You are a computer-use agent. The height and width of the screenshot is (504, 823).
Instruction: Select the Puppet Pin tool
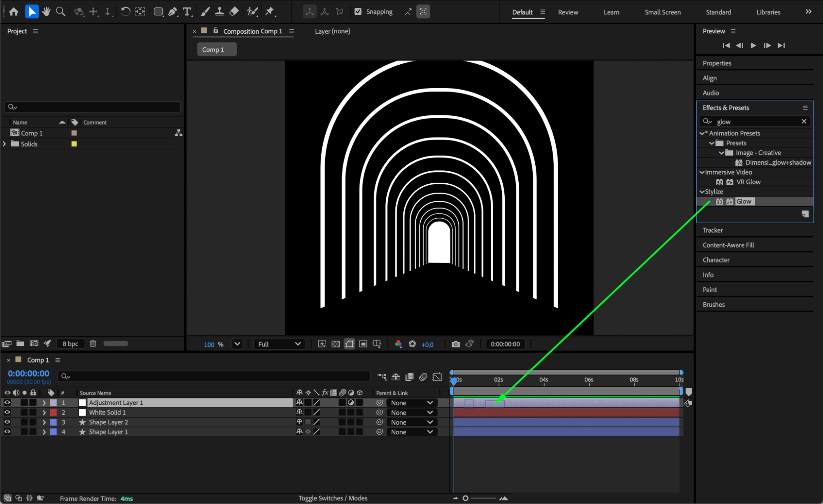point(270,12)
